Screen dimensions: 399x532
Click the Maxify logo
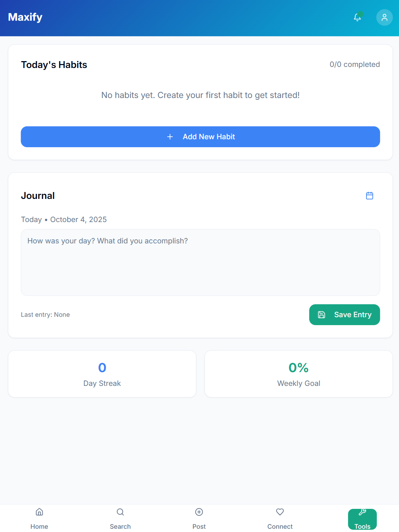tap(25, 17)
